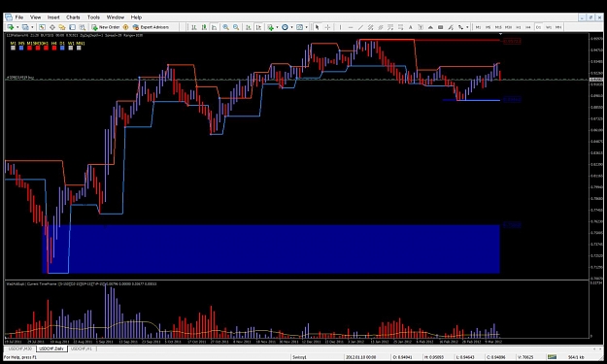
Task: Select the Cursor arrow tool
Action: coord(317,27)
